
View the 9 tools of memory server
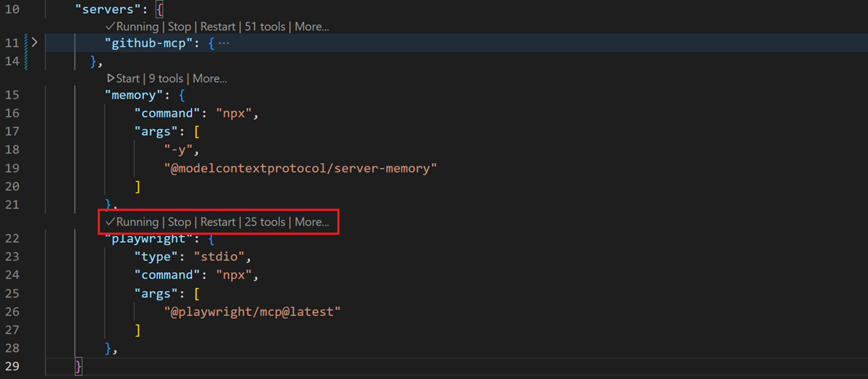coord(166,78)
